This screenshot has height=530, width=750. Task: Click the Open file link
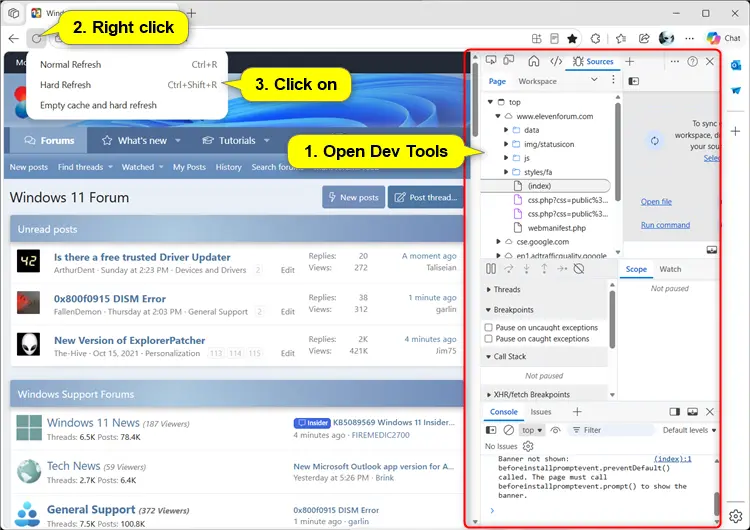coord(656,202)
